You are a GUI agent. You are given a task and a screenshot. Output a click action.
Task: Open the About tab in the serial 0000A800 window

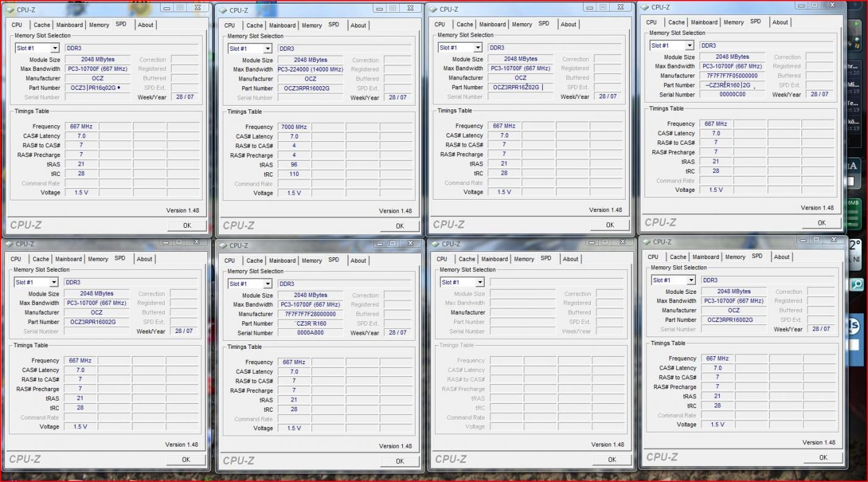coord(358,261)
